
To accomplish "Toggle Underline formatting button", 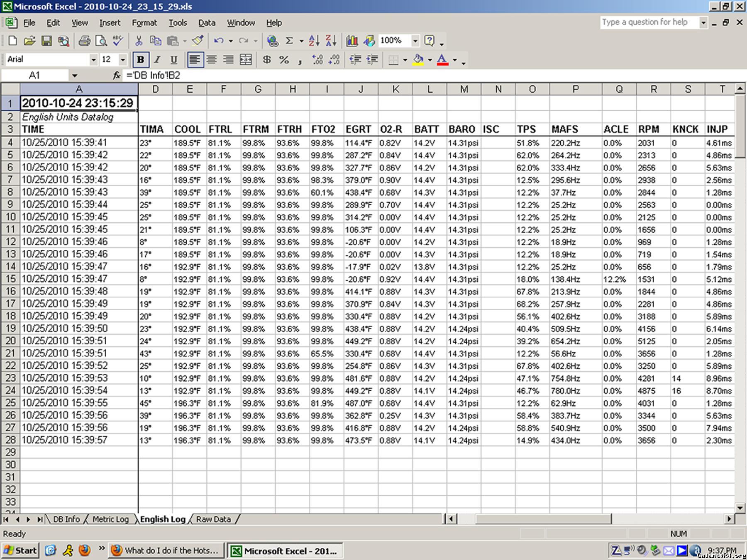I will [174, 60].
